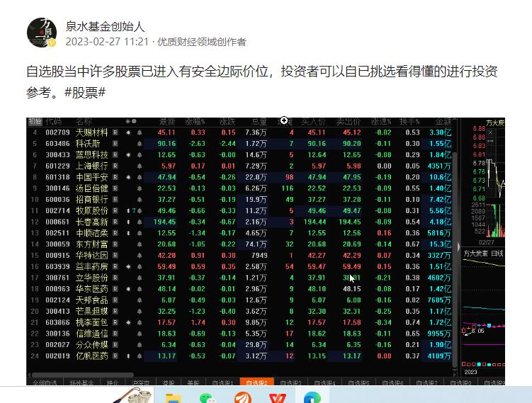532x403 pixels.
Task: Switch to the 自选股1 tab
Action: (222, 382)
